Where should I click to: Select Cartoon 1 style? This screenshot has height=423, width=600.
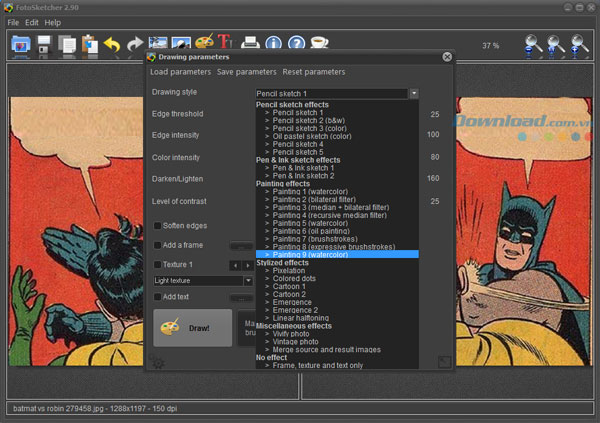click(337, 286)
